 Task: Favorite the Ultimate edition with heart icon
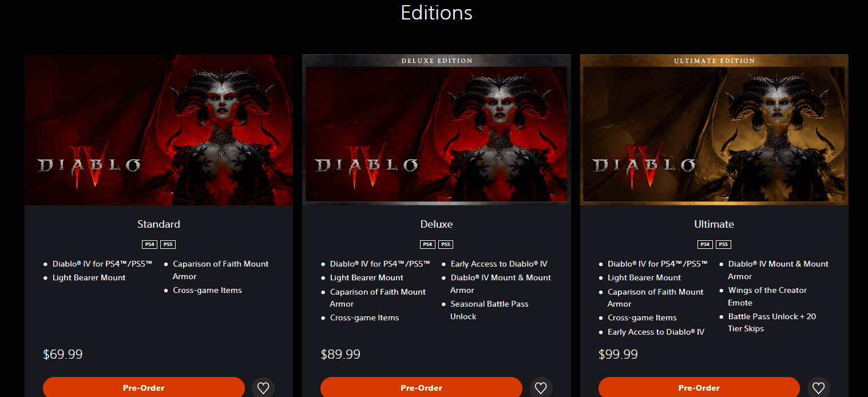point(818,388)
